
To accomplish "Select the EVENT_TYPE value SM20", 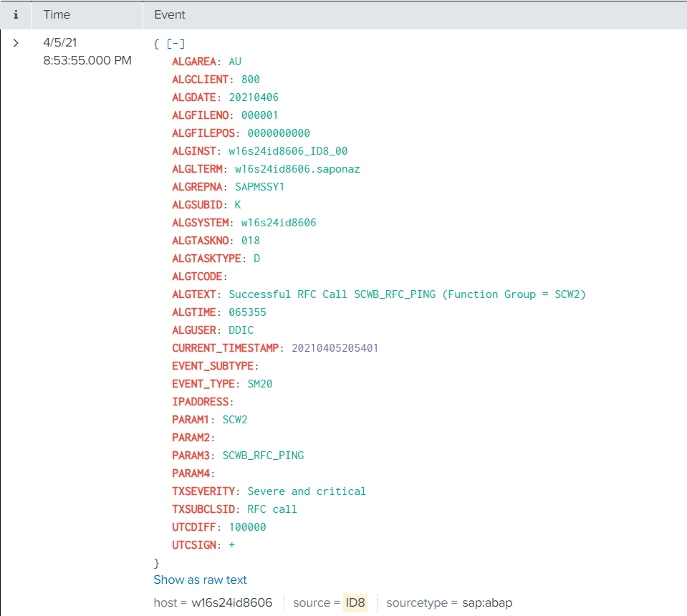I will coord(259,384).
